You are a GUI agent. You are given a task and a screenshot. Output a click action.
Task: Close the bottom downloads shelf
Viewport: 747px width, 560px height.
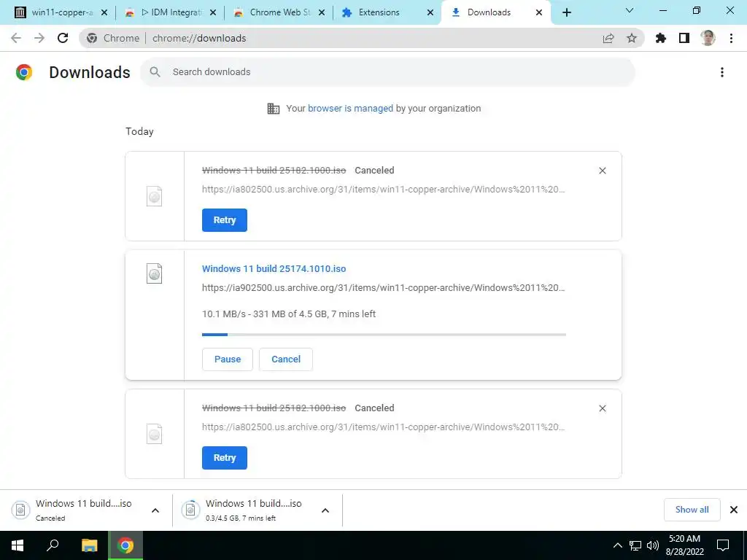(x=734, y=510)
